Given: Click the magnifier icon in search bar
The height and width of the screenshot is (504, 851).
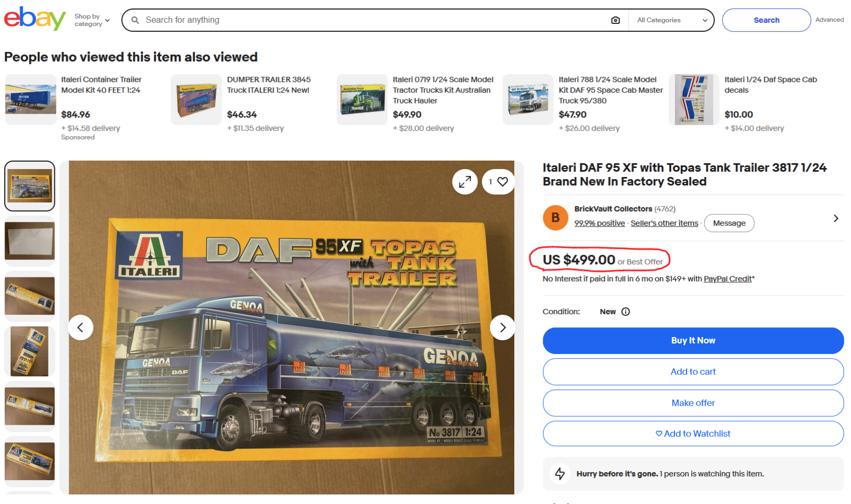Looking at the screenshot, I should tap(135, 20).
